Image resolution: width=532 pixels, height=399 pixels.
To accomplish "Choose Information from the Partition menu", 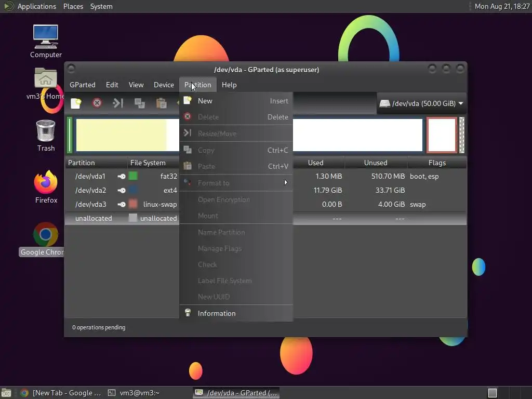I will [236, 313].
